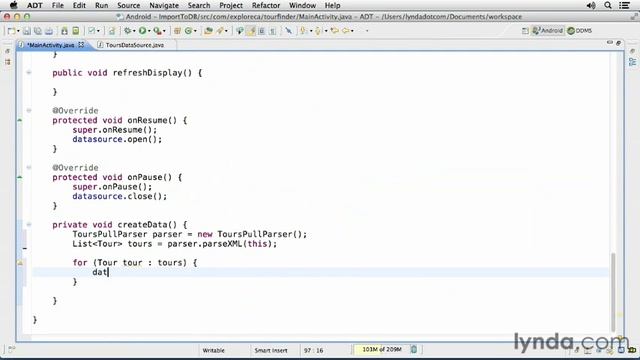The image size is (640, 360).
Task: Expand the Forward history dropdown arrow
Action: coord(352,31)
